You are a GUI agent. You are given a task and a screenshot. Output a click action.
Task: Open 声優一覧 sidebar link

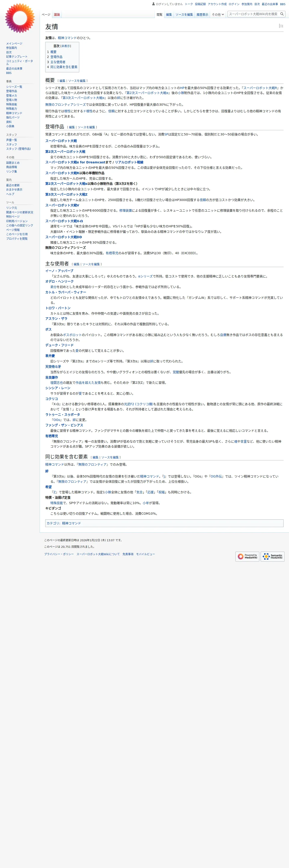click(11, 140)
